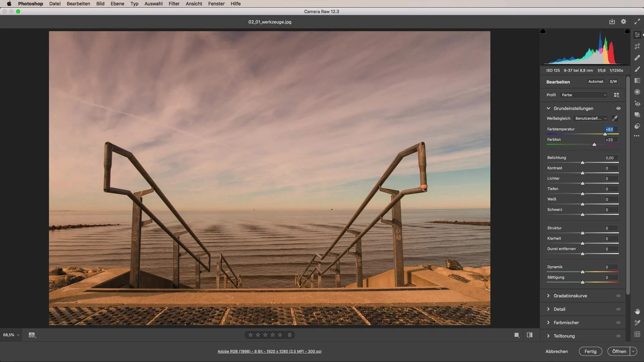This screenshot has width=644, height=362.
Task: Click the before/after split view icon
Action: pos(530,335)
